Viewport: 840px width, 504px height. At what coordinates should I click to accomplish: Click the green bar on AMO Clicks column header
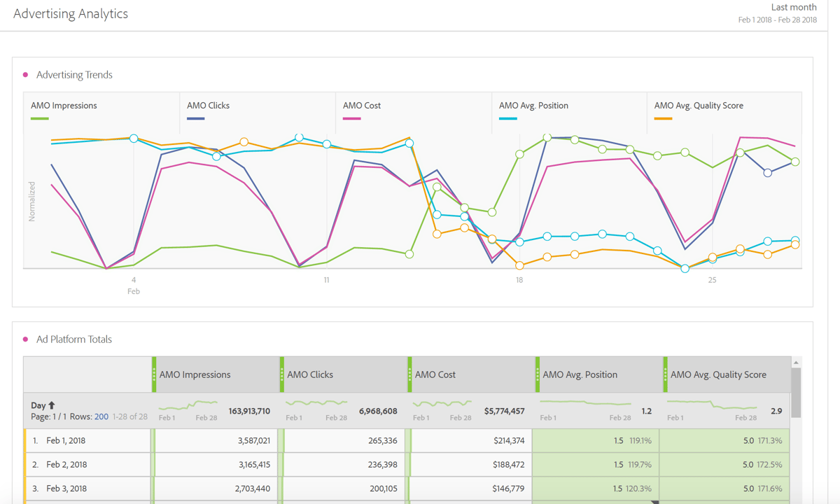tap(283, 374)
